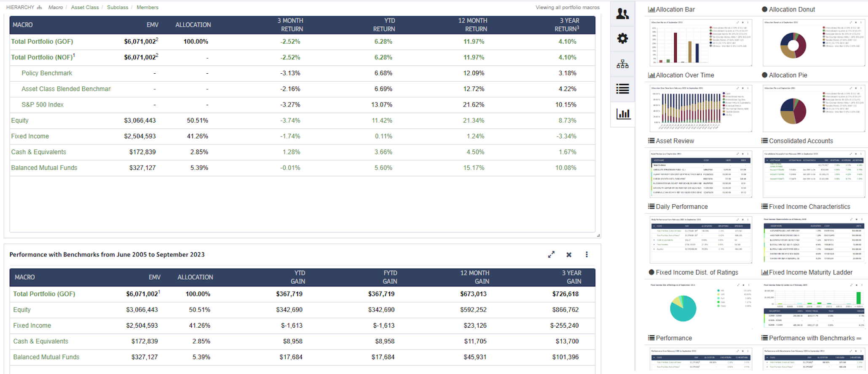
Task: Switch hierarchy to Members
Action: point(147,7)
